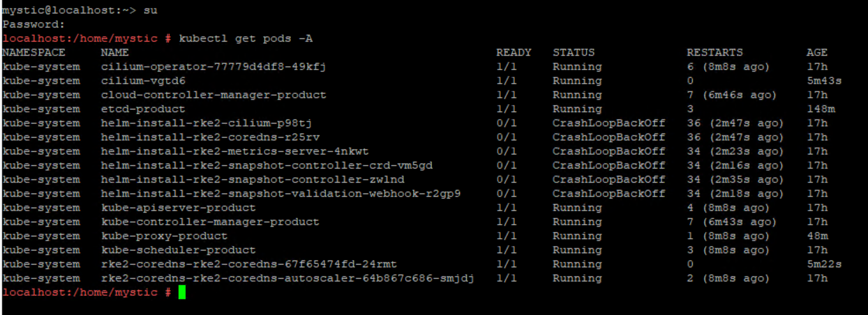Click the green terminal cursor block
The image size is (868, 315).
[x=182, y=292]
